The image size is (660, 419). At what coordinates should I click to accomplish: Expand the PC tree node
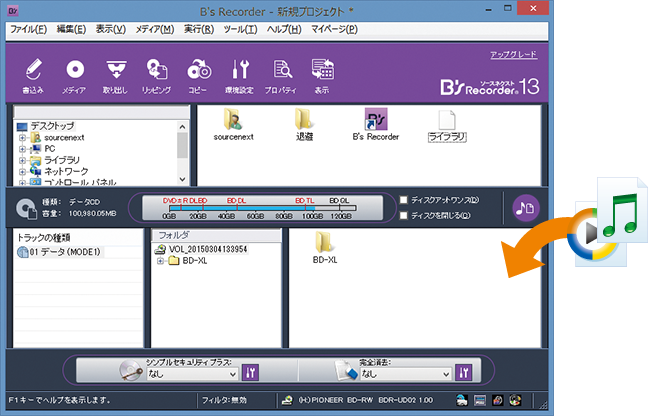pos(22,149)
